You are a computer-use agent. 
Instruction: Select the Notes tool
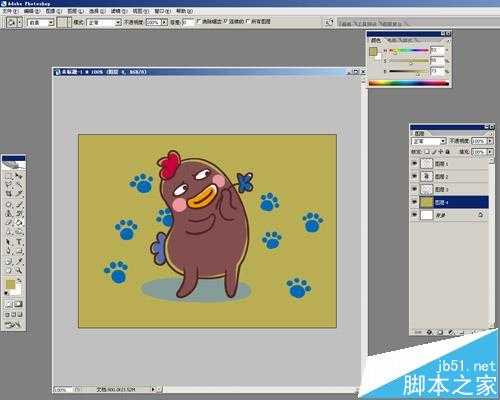coord(9,261)
